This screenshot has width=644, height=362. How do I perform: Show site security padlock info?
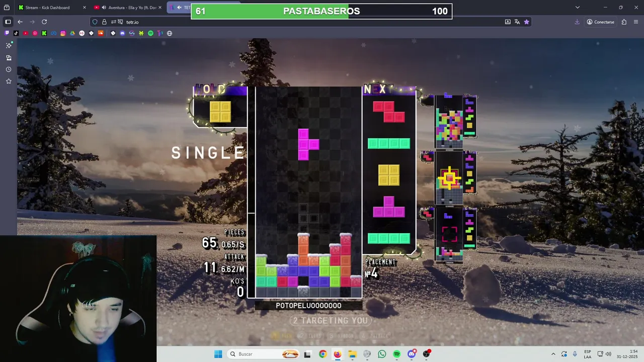[104, 22]
